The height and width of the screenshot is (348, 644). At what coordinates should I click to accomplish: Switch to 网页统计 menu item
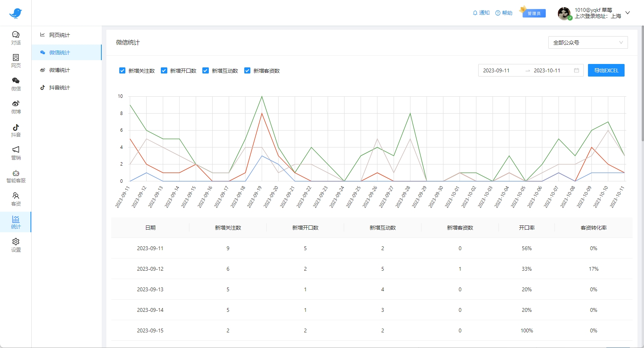pyautogui.click(x=59, y=35)
